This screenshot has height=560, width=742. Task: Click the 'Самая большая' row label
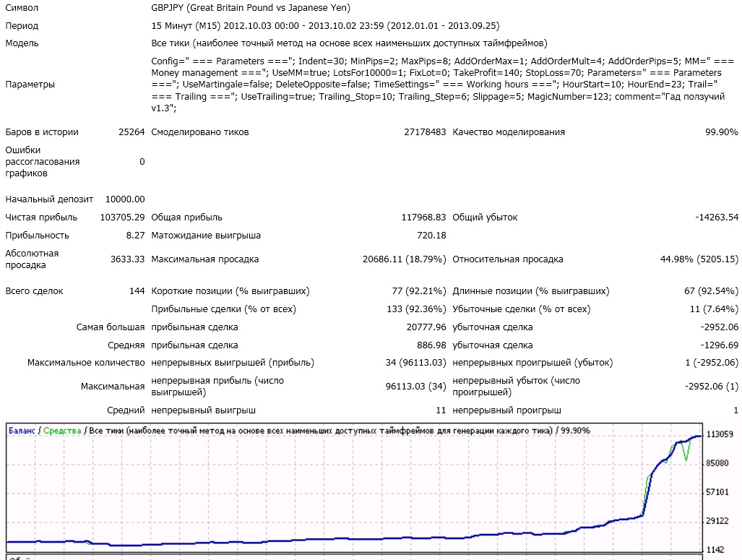click(111, 327)
